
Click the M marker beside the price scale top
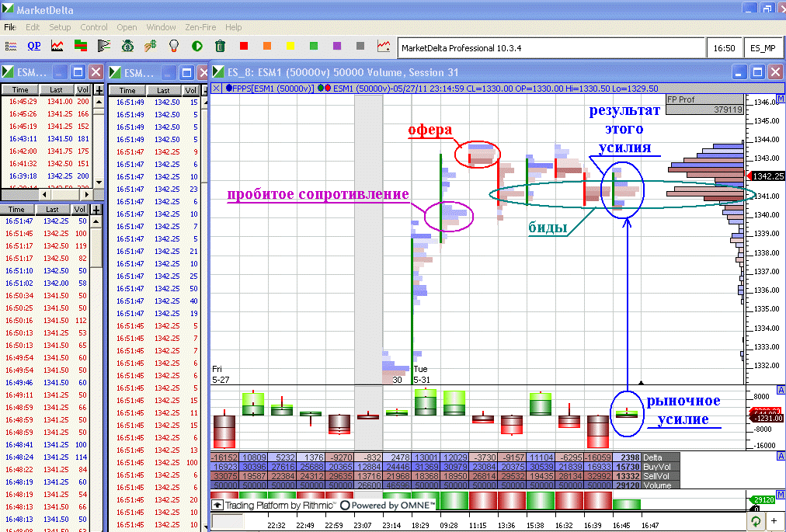coord(781,99)
